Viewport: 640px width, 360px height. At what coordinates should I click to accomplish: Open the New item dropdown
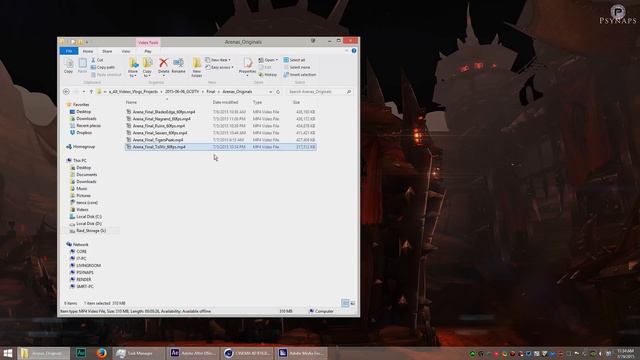(218, 60)
